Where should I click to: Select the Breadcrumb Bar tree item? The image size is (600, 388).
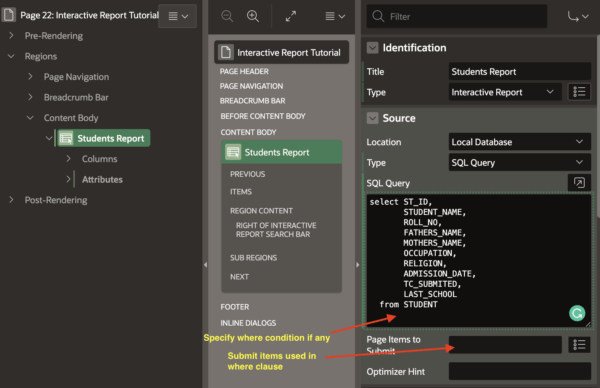click(x=76, y=98)
